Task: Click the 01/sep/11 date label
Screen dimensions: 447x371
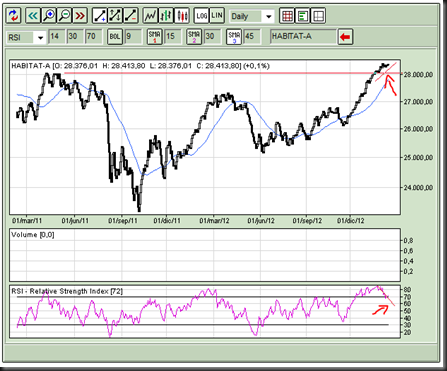Action: pos(123,221)
